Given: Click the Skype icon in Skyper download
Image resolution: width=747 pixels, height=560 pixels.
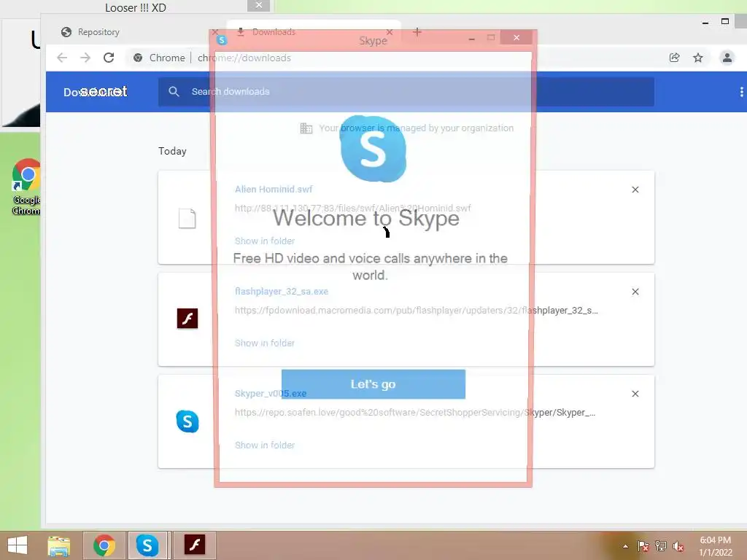Looking at the screenshot, I should coord(187,421).
